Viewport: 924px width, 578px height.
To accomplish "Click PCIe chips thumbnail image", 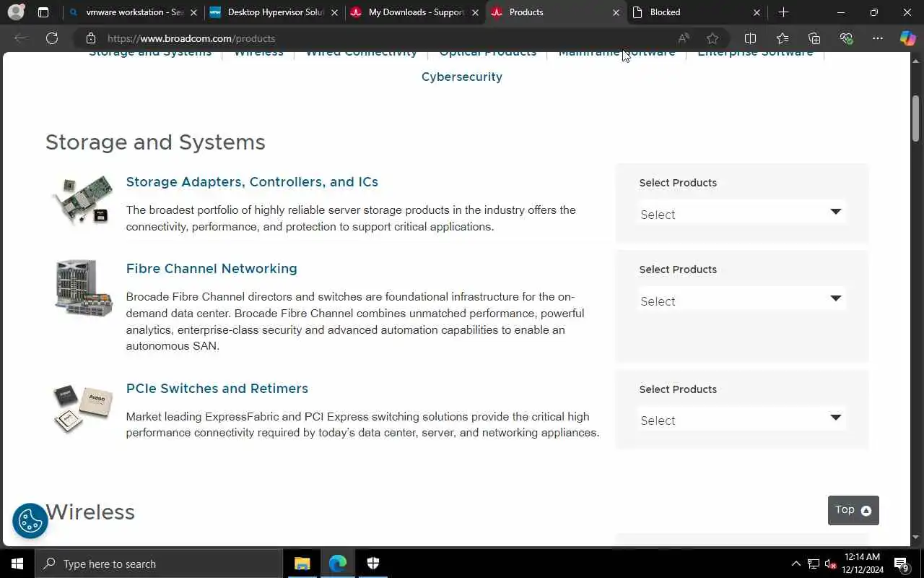I will [83, 408].
